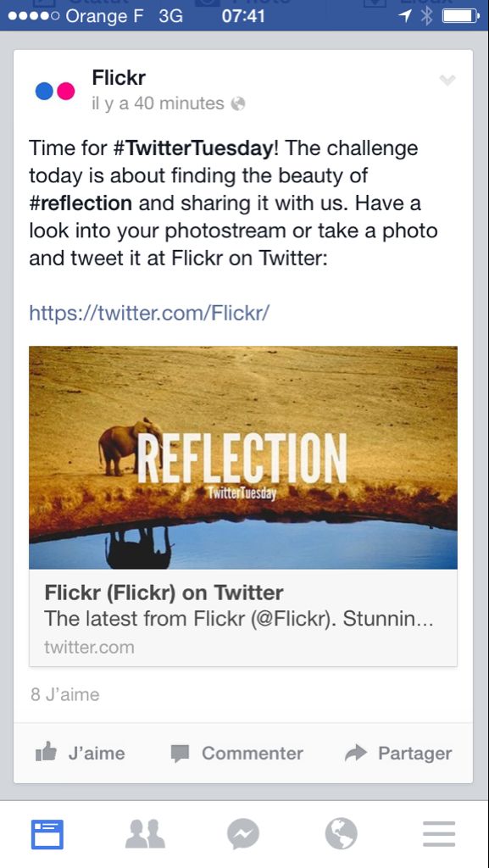Open Flickr on Twitter link card title
The height and width of the screenshot is (868, 489).
(x=164, y=593)
